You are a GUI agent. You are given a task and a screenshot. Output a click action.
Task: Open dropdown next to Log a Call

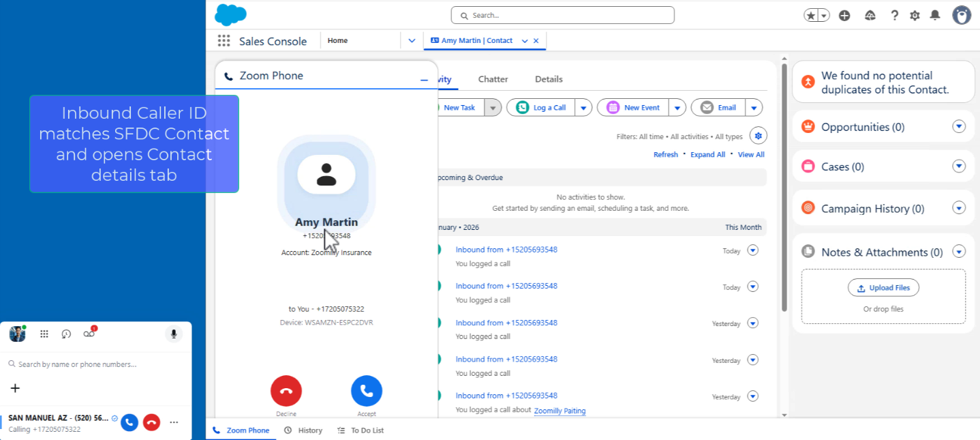pos(583,108)
